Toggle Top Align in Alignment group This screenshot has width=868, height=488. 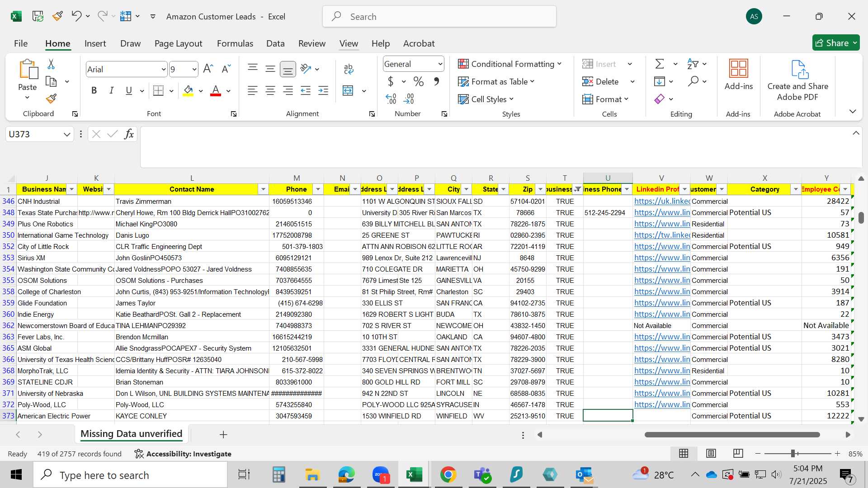[x=253, y=68]
